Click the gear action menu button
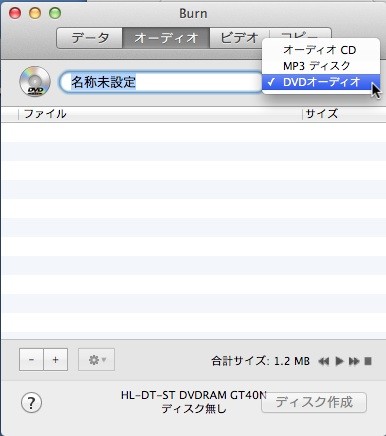Viewport: 386px width, 436px height. (96, 360)
